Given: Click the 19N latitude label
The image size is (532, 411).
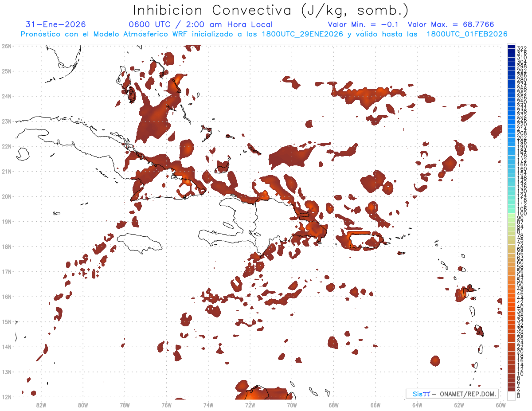Looking at the screenshot, I should coord(7,221).
